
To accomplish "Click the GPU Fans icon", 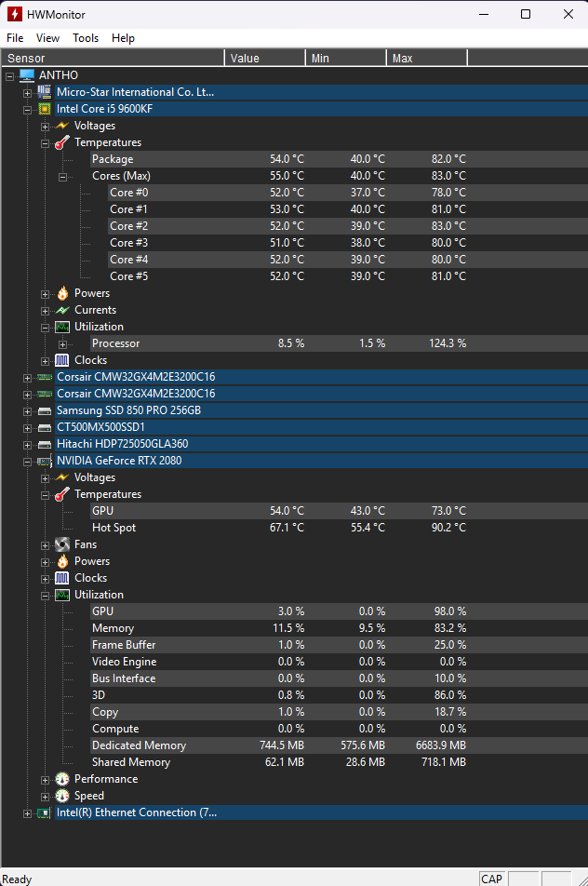I will [62, 544].
